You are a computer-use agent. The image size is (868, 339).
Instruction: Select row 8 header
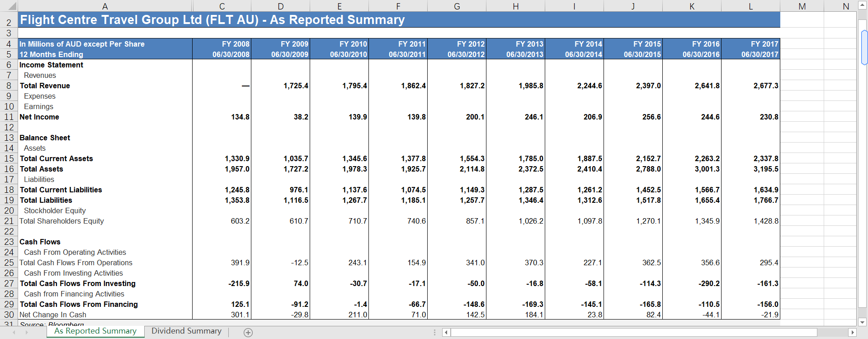coord(9,86)
